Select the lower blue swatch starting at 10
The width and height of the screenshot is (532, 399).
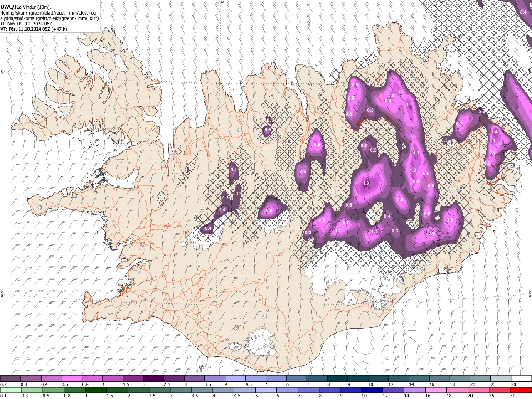click(x=372, y=390)
